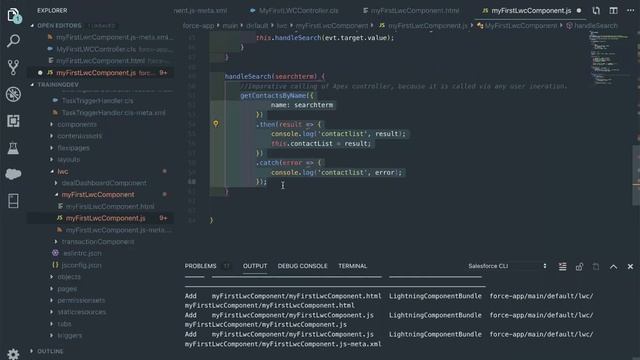The height and width of the screenshot is (360, 640).
Task: Switch to the Debug Console tab
Action: (x=302, y=266)
